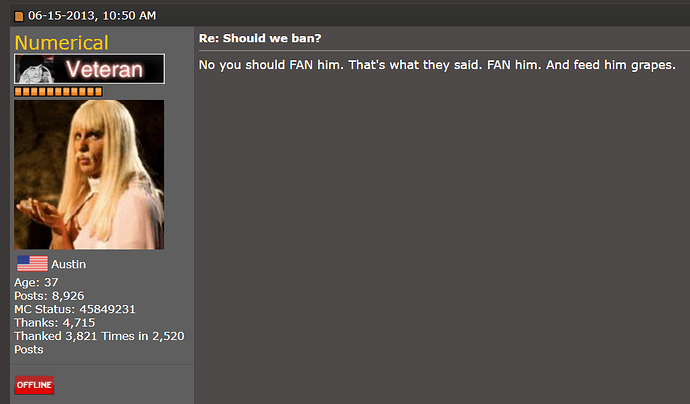
Task: Click the Austin location text
Action: [69, 264]
